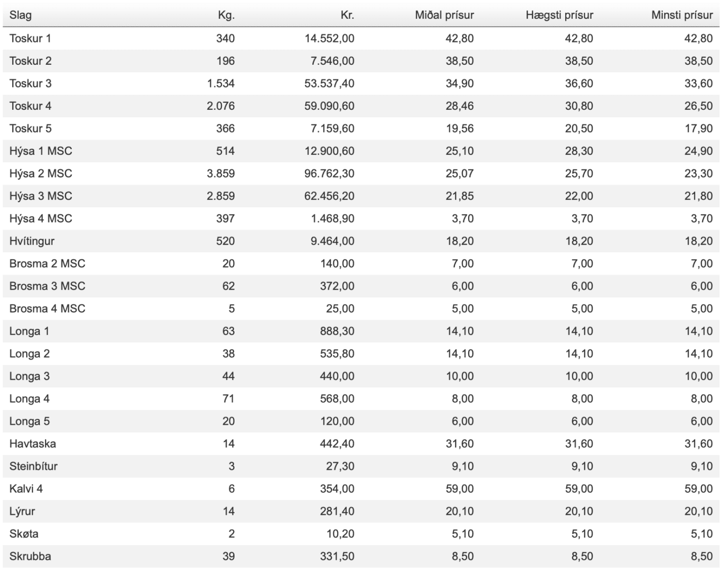Viewport: 728px width, 577px height.
Task: Select the Havtaska row label
Action: click(x=33, y=444)
